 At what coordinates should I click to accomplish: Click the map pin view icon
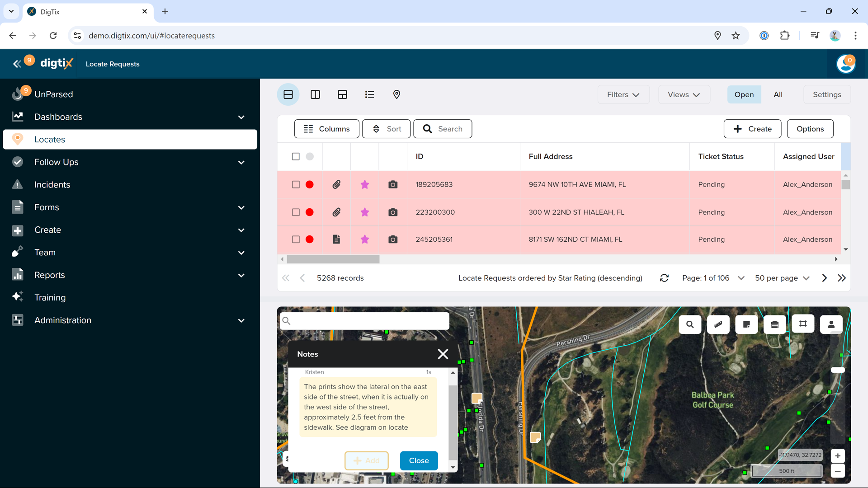point(396,94)
